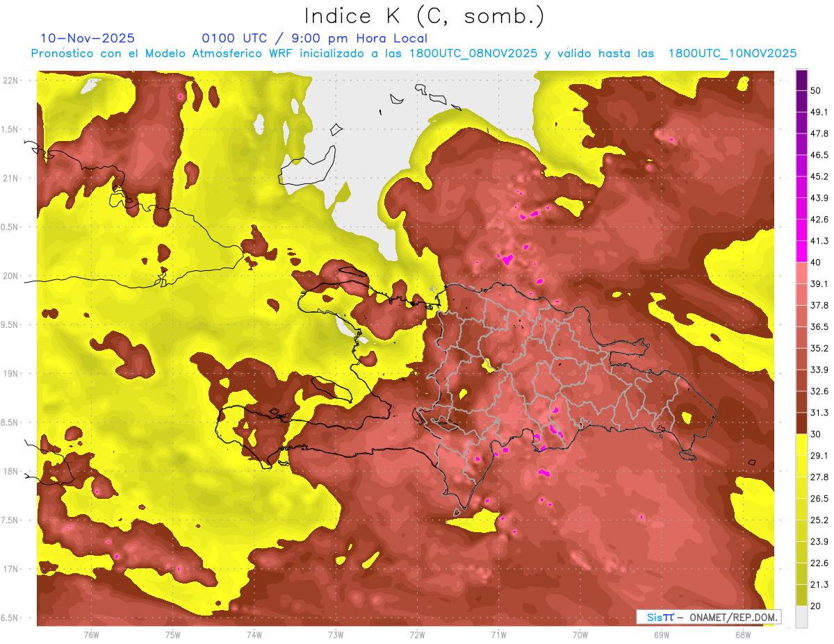Click the "47.8" legend value
Screen dimensions: 834x644
pyautogui.click(x=819, y=134)
